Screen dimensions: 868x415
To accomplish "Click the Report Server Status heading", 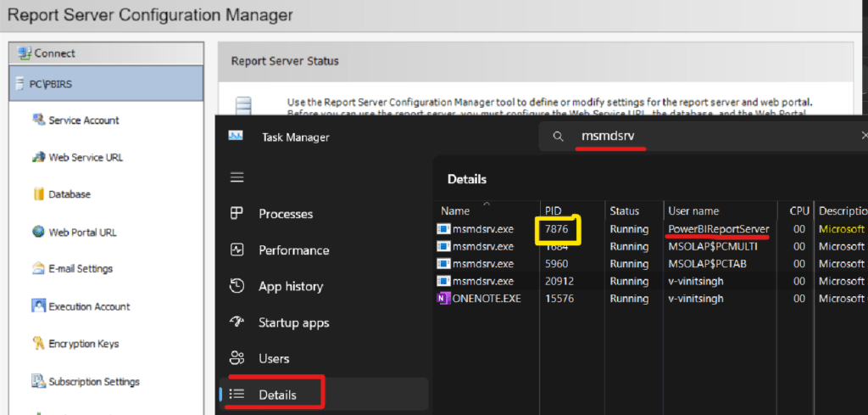I will pos(285,61).
